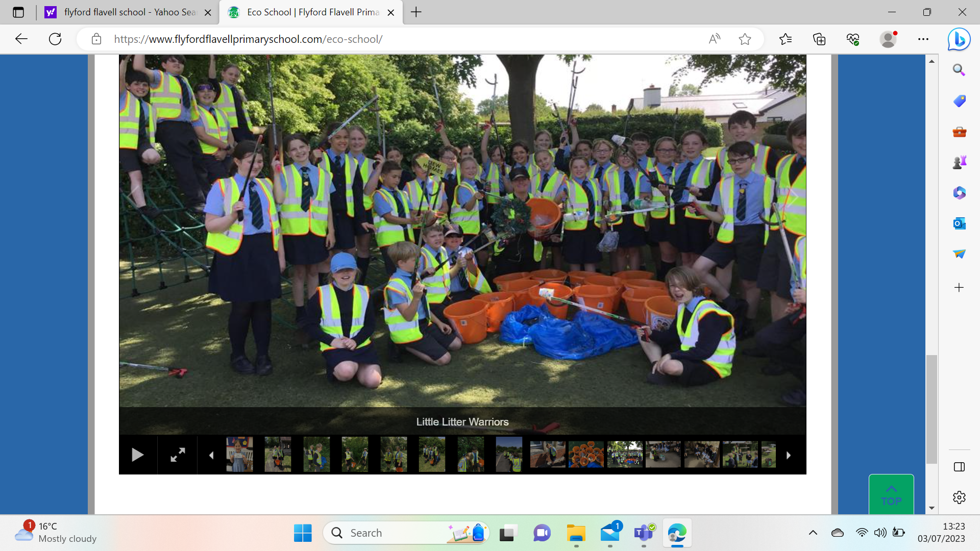Click the green TOP button
The height and width of the screenshot is (551, 980).
(x=891, y=494)
